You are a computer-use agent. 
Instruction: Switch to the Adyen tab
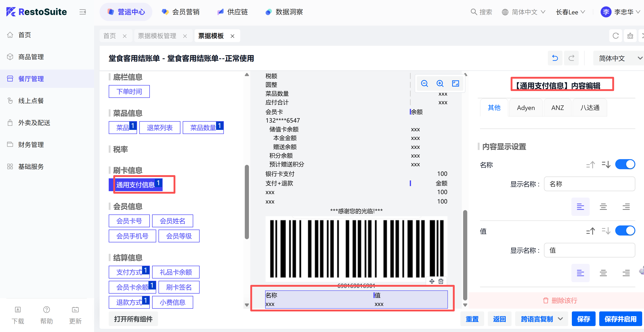click(526, 108)
